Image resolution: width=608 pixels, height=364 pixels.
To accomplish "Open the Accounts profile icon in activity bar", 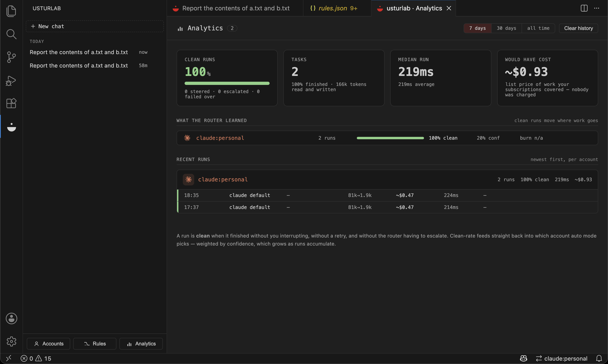I will pos(11,318).
